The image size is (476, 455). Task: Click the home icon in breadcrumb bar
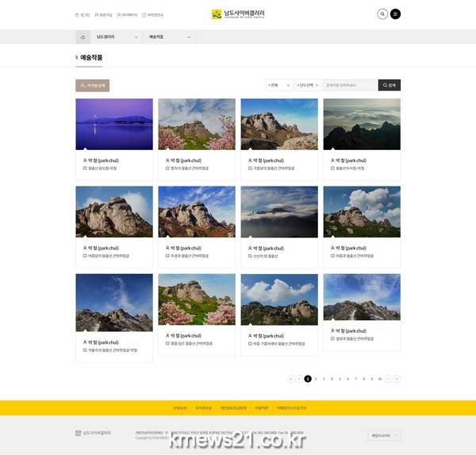point(83,37)
